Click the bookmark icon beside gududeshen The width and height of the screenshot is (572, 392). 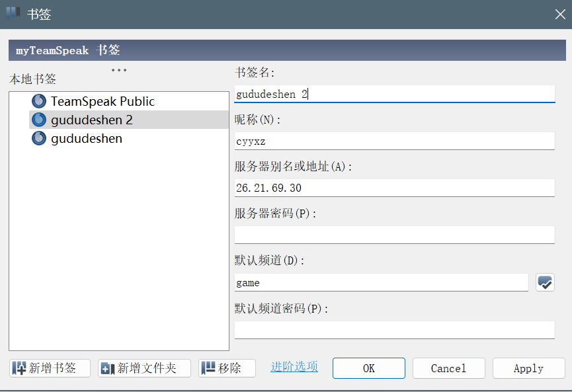[x=38, y=138]
